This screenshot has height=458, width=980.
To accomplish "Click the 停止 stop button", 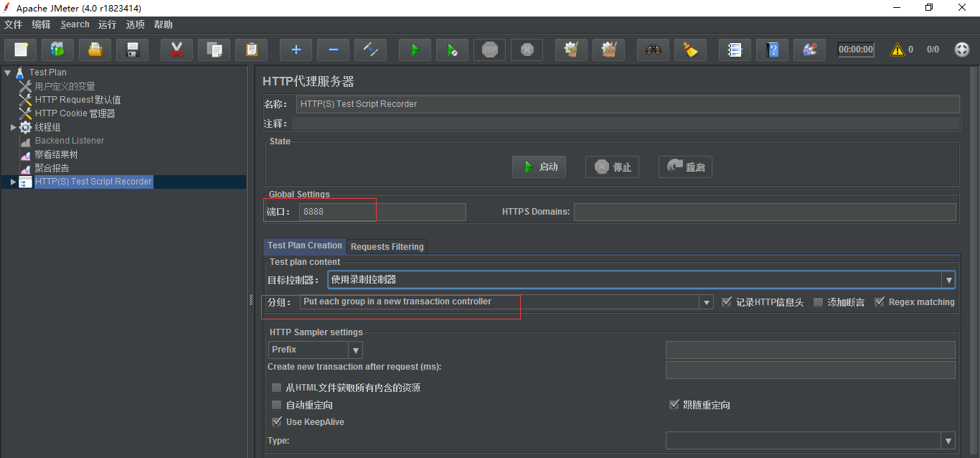I will pyautogui.click(x=612, y=167).
